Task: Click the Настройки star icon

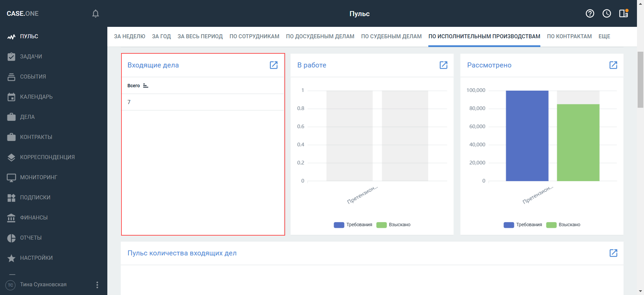Action: click(11, 258)
